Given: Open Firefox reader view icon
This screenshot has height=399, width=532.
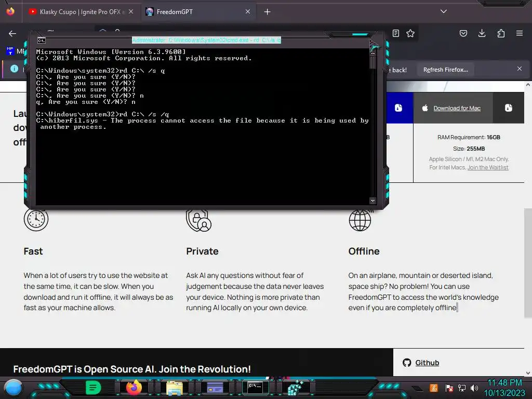Looking at the screenshot, I should click(x=395, y=33).
